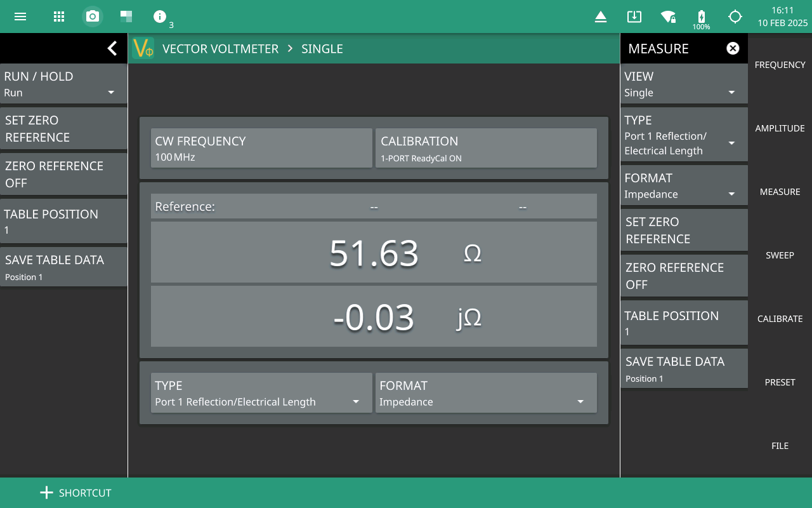Screen dimensions: 812x508
Task: Toggle ZERO REFERENCE OFF in left panel
Action: [63, 174]
